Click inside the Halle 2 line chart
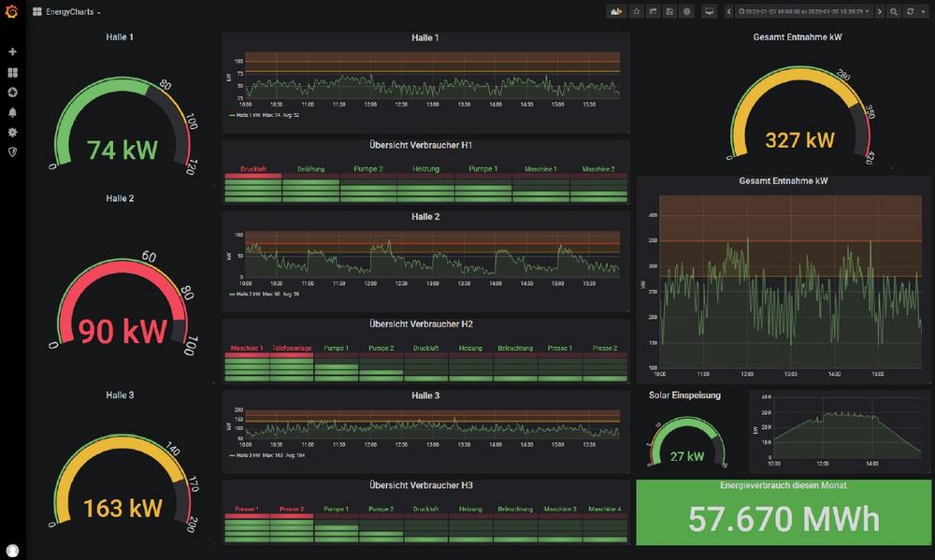 (x=432, y=254)
